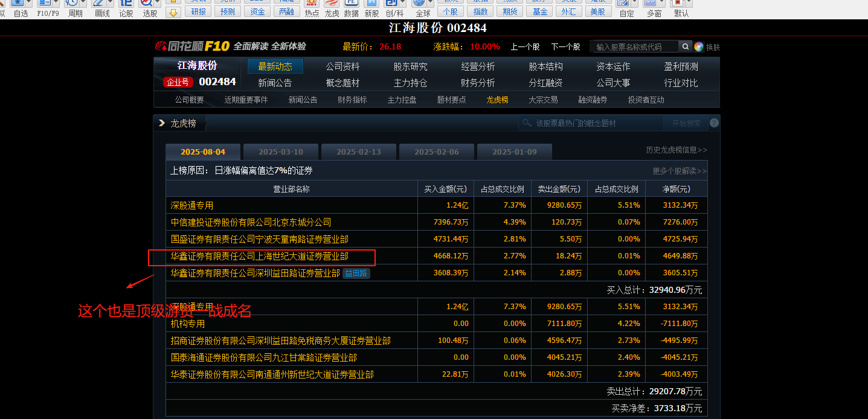Open the 财务指标 sub-navigation item
868x419 pixels.
click(x=352, y=100)
